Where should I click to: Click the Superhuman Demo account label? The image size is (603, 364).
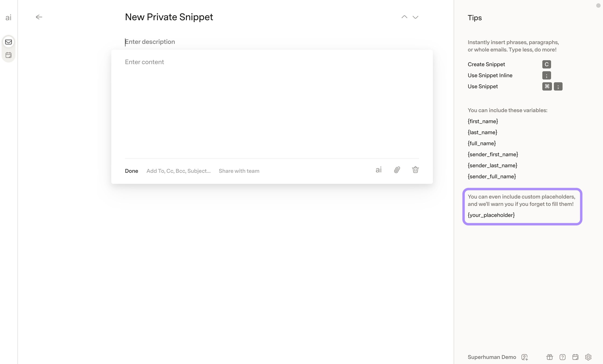pyautogui.click(x=492, y=357)
